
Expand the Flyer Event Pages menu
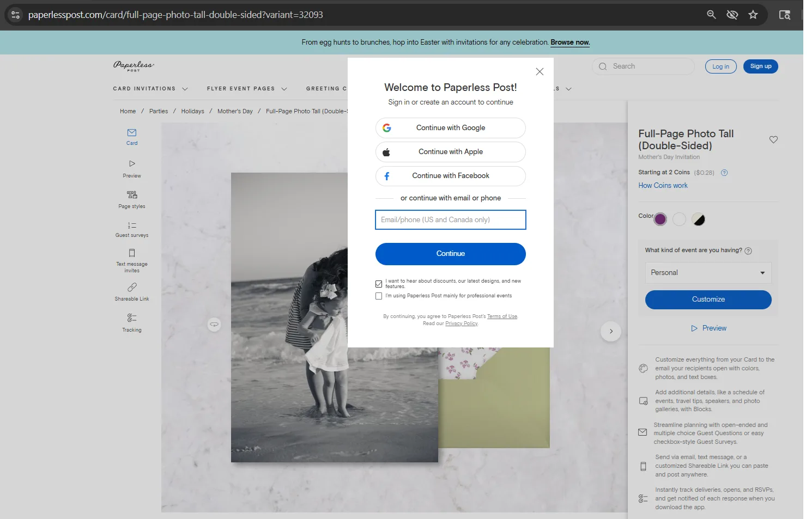coord(247,89)
